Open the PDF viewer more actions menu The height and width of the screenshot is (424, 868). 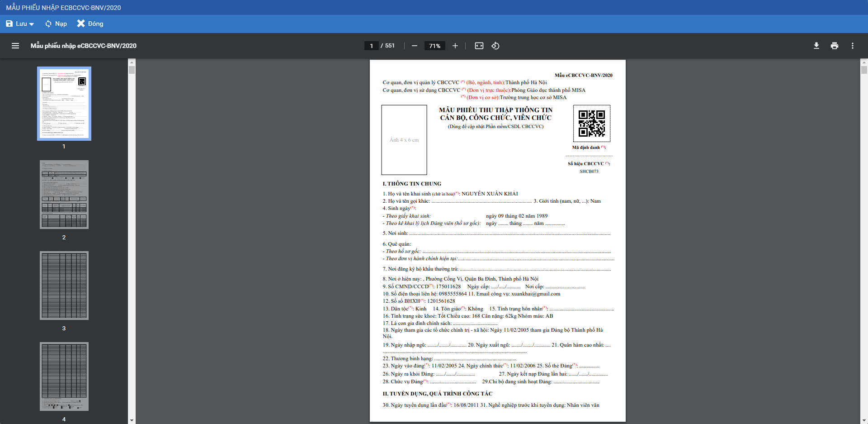pos(852,46)
